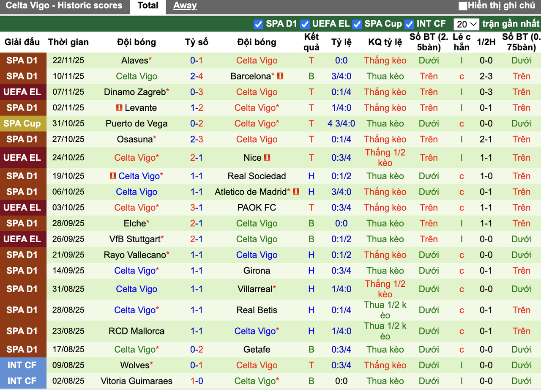This screenshot has height=392, width=541.
Task: Click the 1-0 score of Vitoria Guimaraes match
Action: tap(197, 381)
